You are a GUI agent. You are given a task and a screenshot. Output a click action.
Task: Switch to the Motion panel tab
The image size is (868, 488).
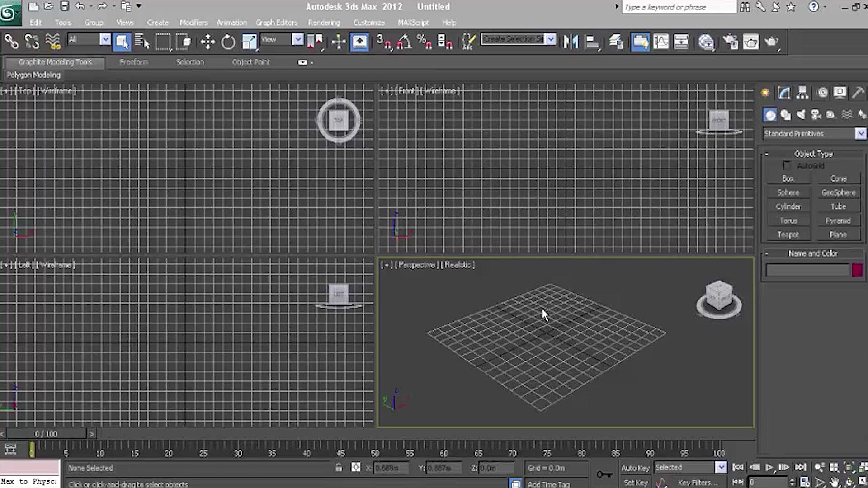pos(822,93)
